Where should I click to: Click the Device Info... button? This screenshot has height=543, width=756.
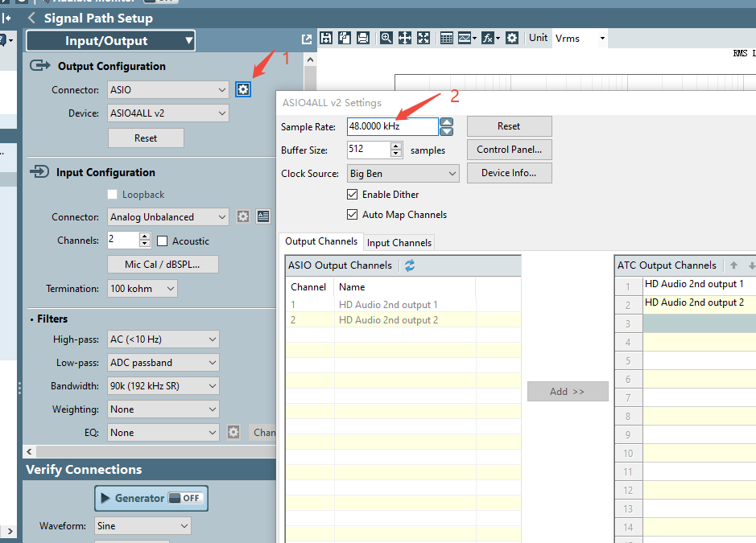coord(509,173)
